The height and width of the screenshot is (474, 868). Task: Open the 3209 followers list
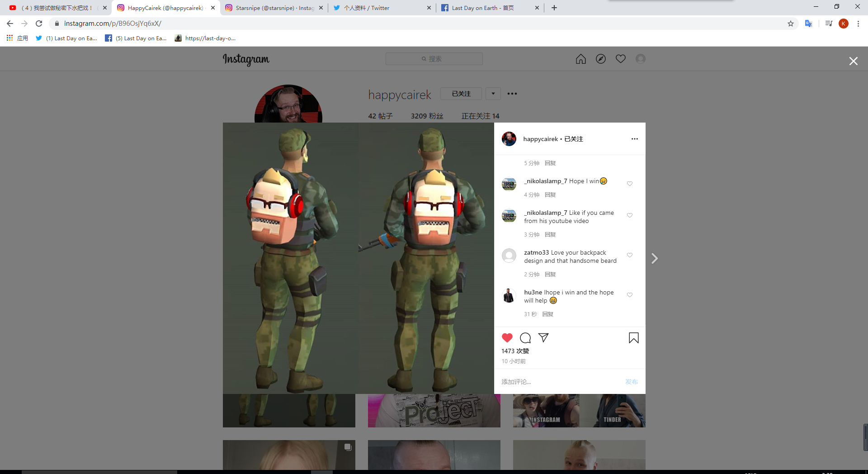pyautogui.click(x=427, y=116)
